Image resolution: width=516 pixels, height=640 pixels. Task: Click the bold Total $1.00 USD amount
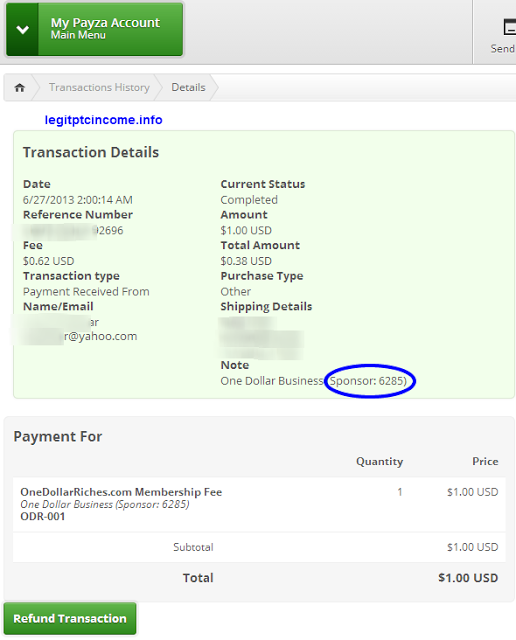pos(468,578)
